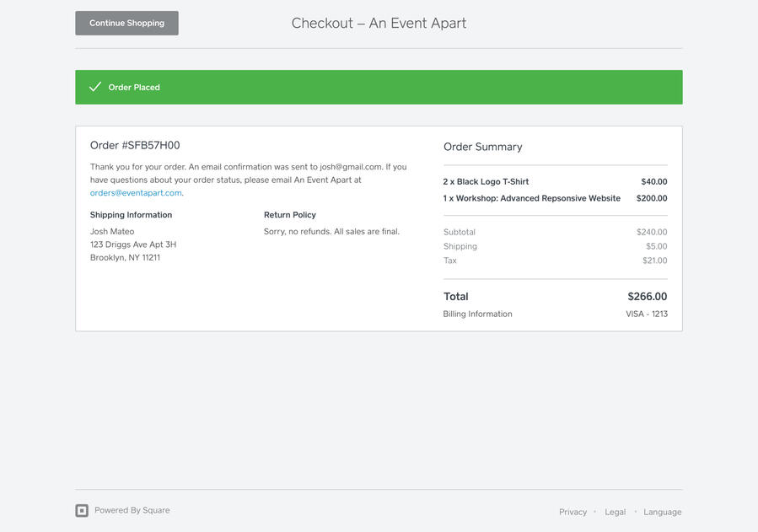Click the Order Placed banner text
758x532 pixels.
[134, 88]
